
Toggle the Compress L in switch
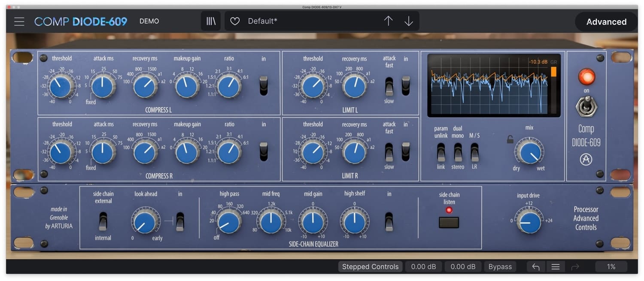(264, 85)
